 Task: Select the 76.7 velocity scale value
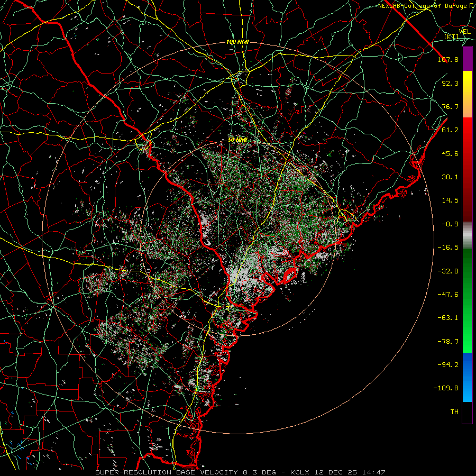click(x=450, y=106)
